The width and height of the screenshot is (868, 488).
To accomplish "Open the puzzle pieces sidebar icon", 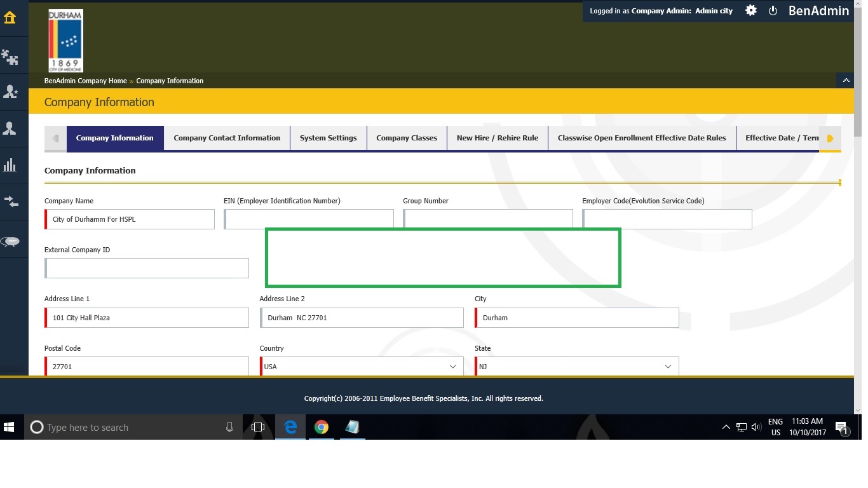I will [x=10, y=57].
